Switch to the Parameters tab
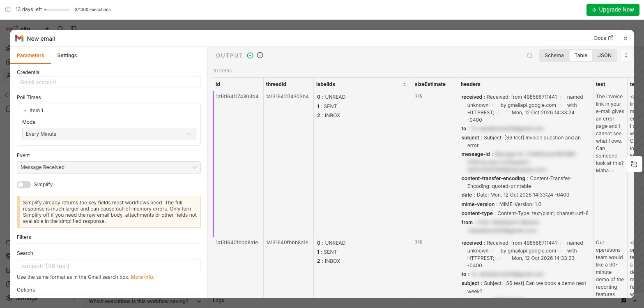This screenshot has width=644, height=308. pyautogui.click(x=30, y=56)
